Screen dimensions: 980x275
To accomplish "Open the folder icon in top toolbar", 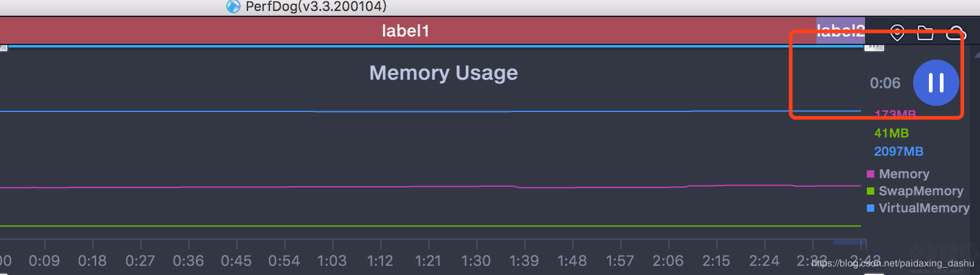I will tap(925, 33).
